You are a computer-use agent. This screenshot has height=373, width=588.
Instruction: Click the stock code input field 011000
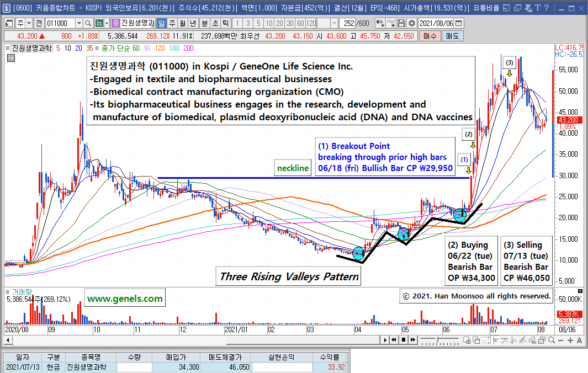coord(60,23)
